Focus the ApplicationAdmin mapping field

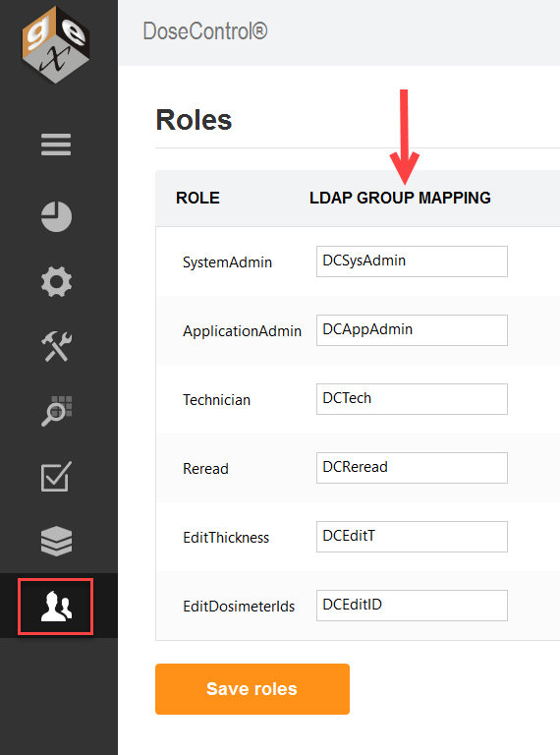coord(412,330)
